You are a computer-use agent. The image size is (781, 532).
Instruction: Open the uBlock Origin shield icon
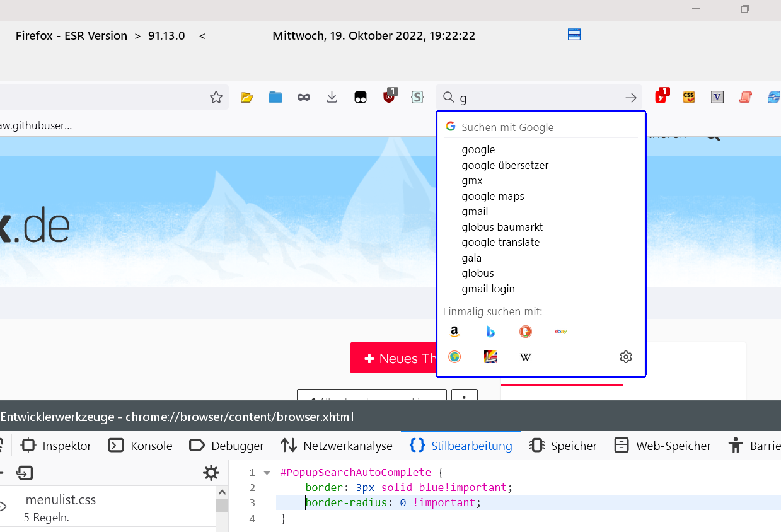coord(390,96)
